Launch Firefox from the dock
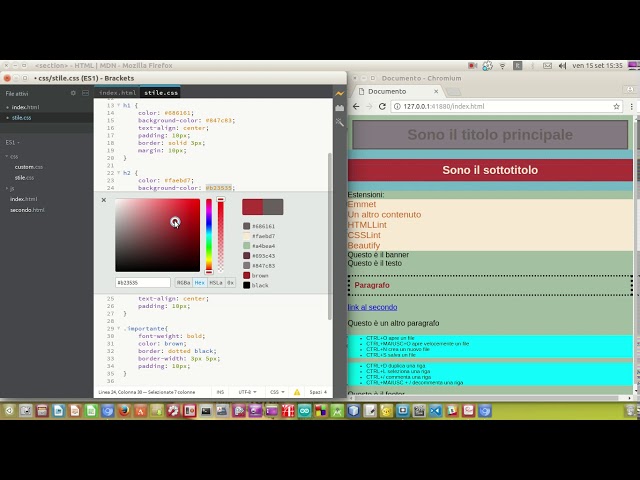640x480 pixels. pyautogui.click(x=124, y=411)
